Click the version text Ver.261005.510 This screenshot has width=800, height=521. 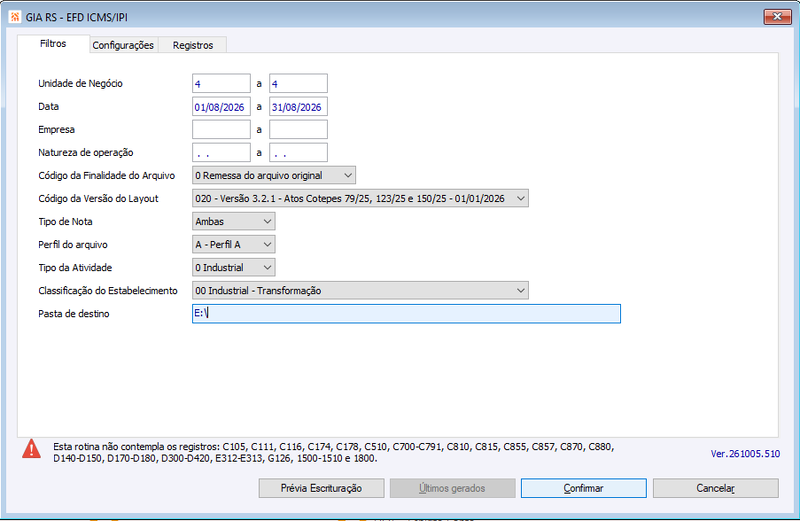point(745,454)
